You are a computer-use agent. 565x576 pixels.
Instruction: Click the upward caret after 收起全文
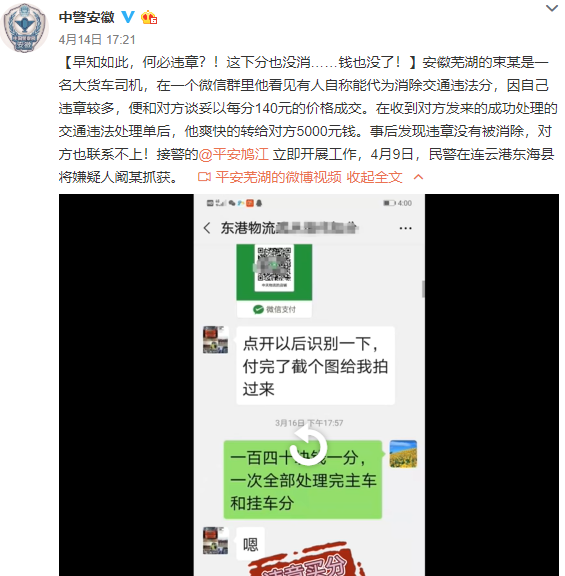(x=418, y=177)
